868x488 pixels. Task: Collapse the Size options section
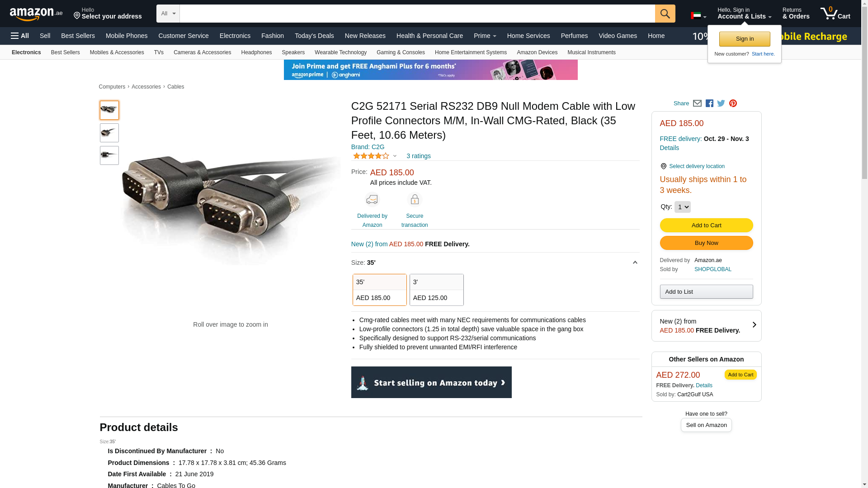(x=635, y=263)
